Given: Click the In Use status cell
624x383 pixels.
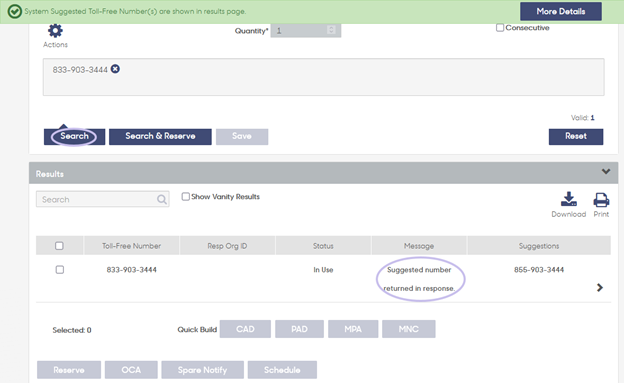Looking at the screenshot, I should [x=323, y=270].
